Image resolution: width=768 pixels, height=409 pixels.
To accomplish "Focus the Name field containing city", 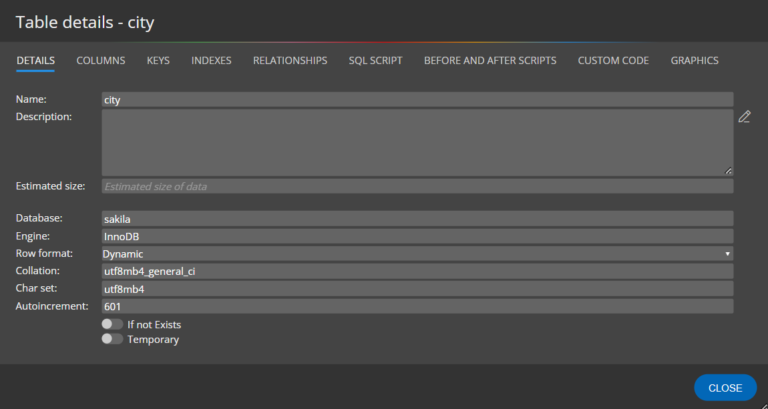I will (x=417, y=99).
